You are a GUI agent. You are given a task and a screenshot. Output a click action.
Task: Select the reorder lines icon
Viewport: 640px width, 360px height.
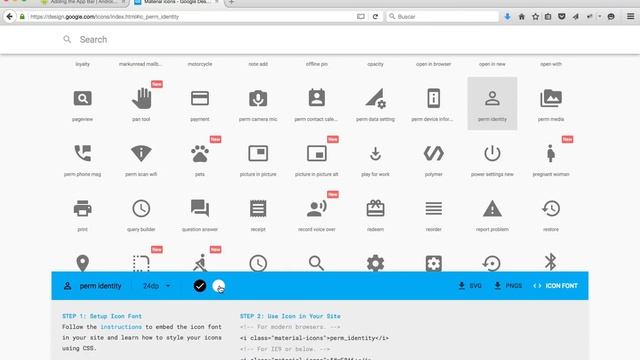pos(433,209)
